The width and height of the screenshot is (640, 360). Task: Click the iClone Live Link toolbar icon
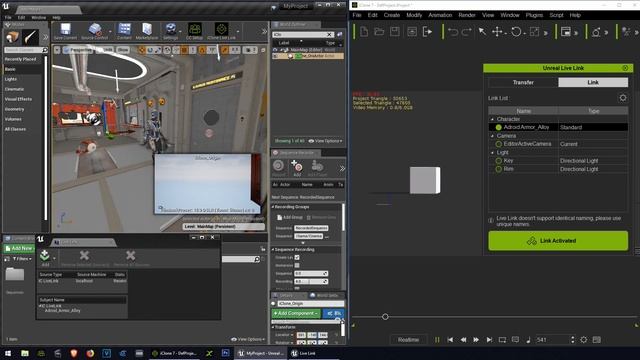pyautogui.click(x=221, y=31)
